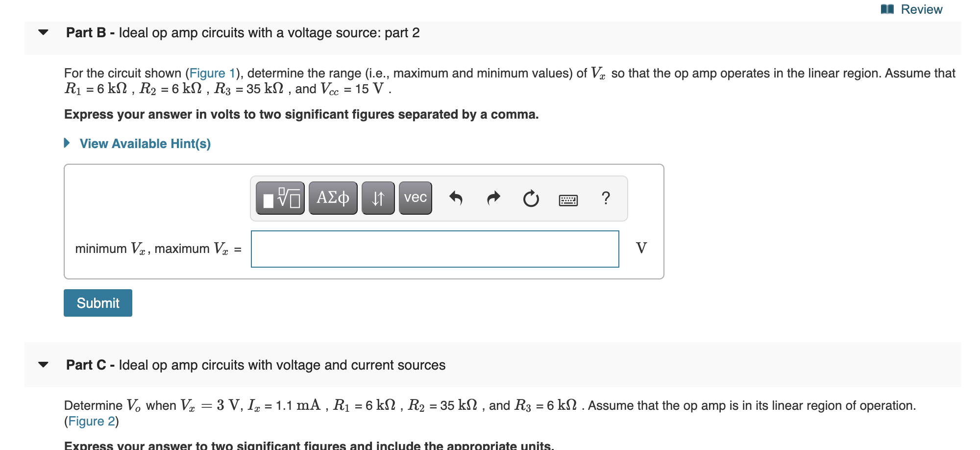Image resolution: width=980 pixels, height=450 pixels.
Task: Redo the last equation edit
Action: click(493, 198)
